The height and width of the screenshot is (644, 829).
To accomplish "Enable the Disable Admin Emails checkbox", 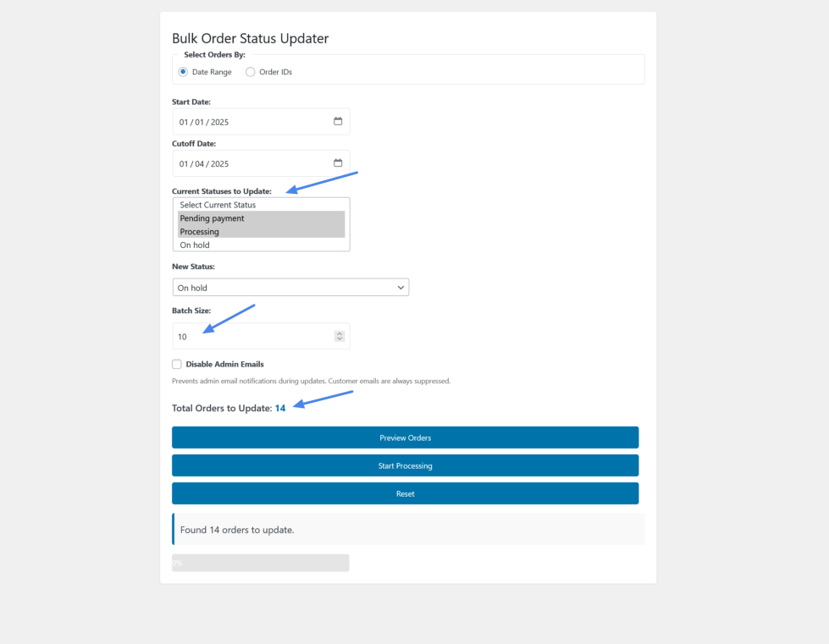I will pyautogui.click(x=177, y=365).
